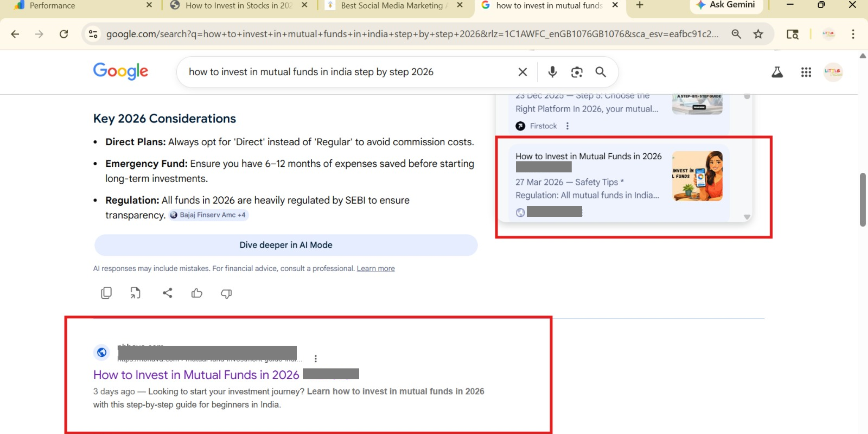
Task: Open the Google apps grid launcher
Action: click(806, 72)
